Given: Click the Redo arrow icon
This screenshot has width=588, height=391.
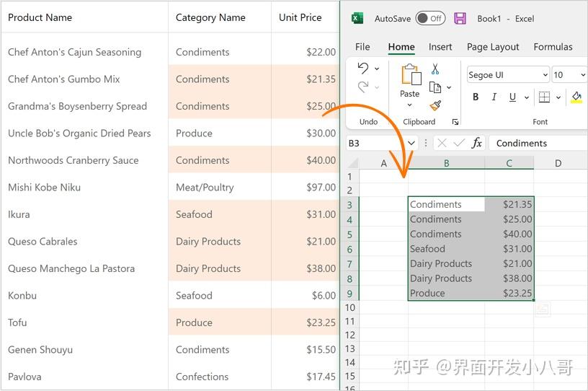Looking at the screenshot, I should tap(362, 87).
